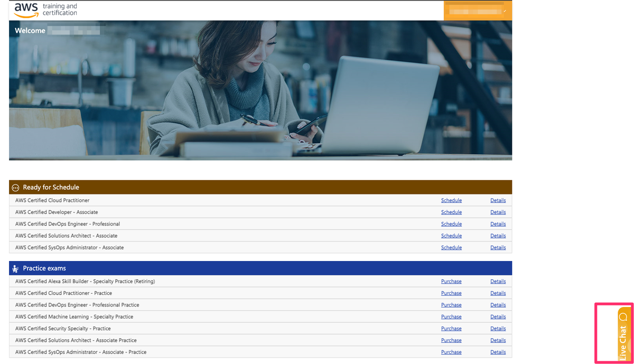Image resolution: width=634 pixels, height=364 pixels.
Task: Open Details for SysOps Administrator - Associate - Practice
Action: coord(498,352)
